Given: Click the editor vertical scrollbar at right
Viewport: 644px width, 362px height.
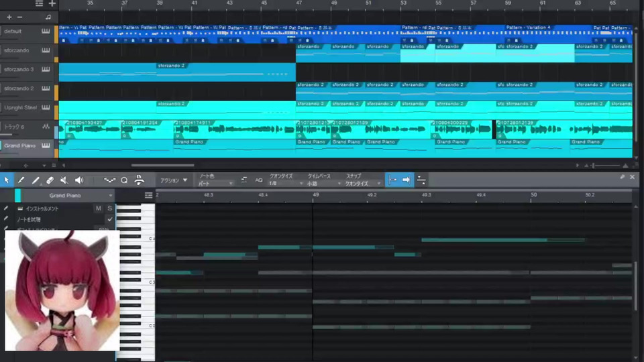Looking at the screenshot, I should (636, 286).
